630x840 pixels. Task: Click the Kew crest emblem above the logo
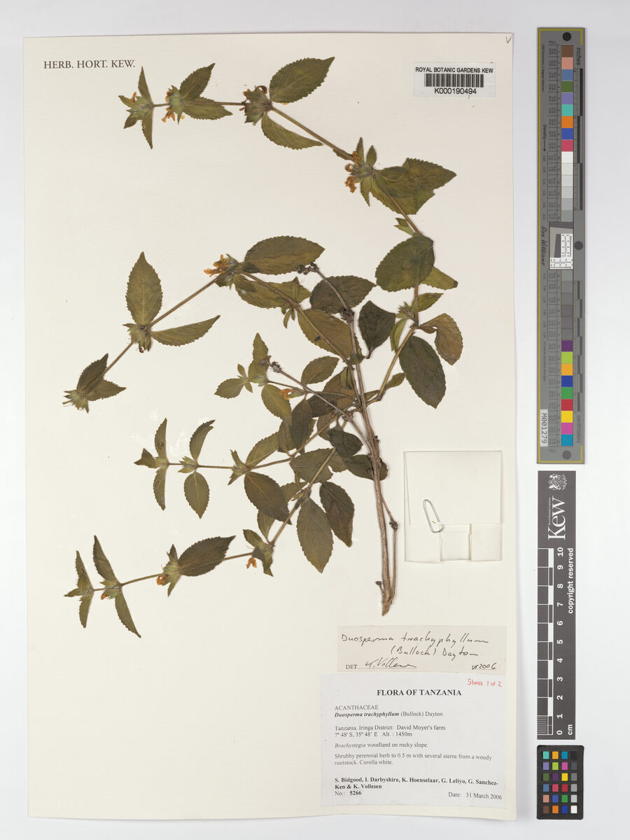tap(557, 482)
